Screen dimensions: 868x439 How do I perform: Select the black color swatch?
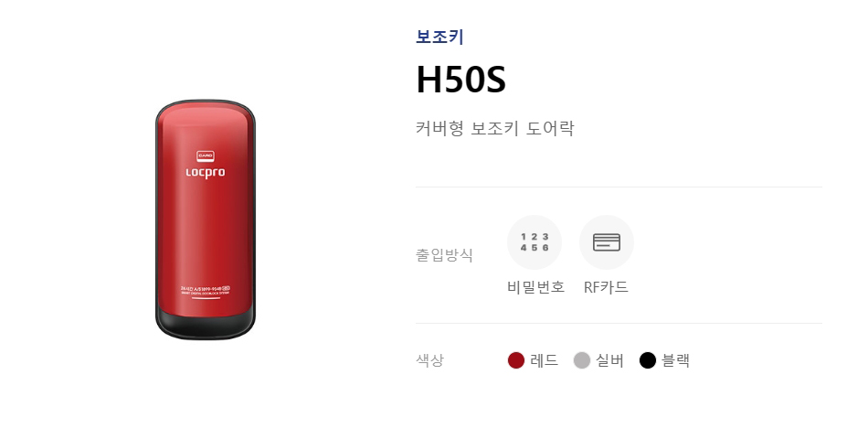648,360
